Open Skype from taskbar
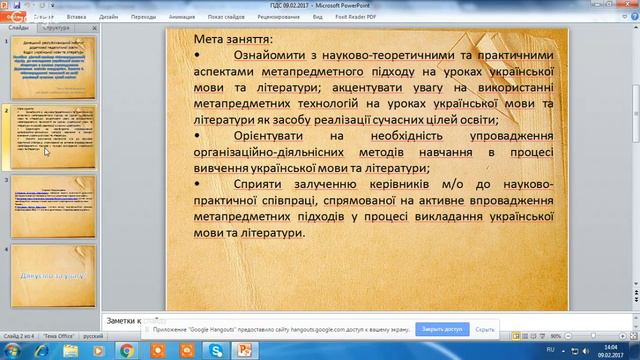 [216, 351]
